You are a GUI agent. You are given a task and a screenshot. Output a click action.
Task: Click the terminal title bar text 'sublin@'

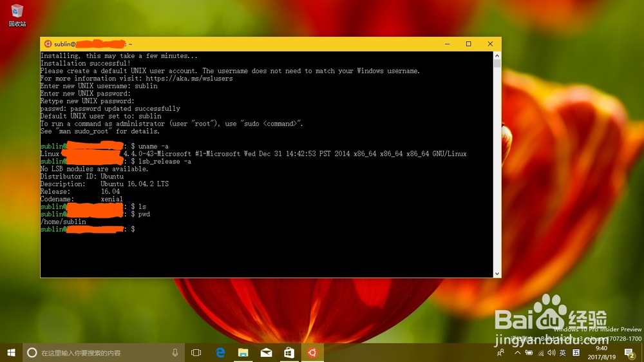click(65, 44)
